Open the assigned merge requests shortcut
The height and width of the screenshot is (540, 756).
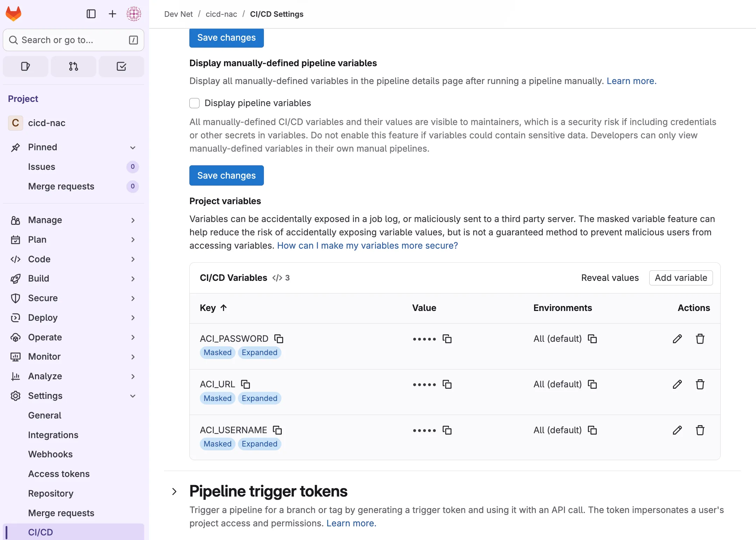coord(73,67)
